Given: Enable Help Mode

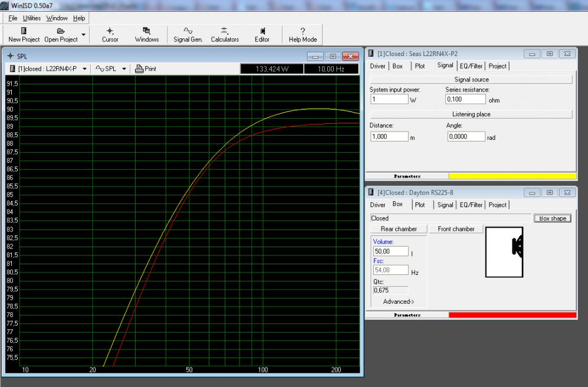Looking at the screenshot, I should (x=303, y=35).
